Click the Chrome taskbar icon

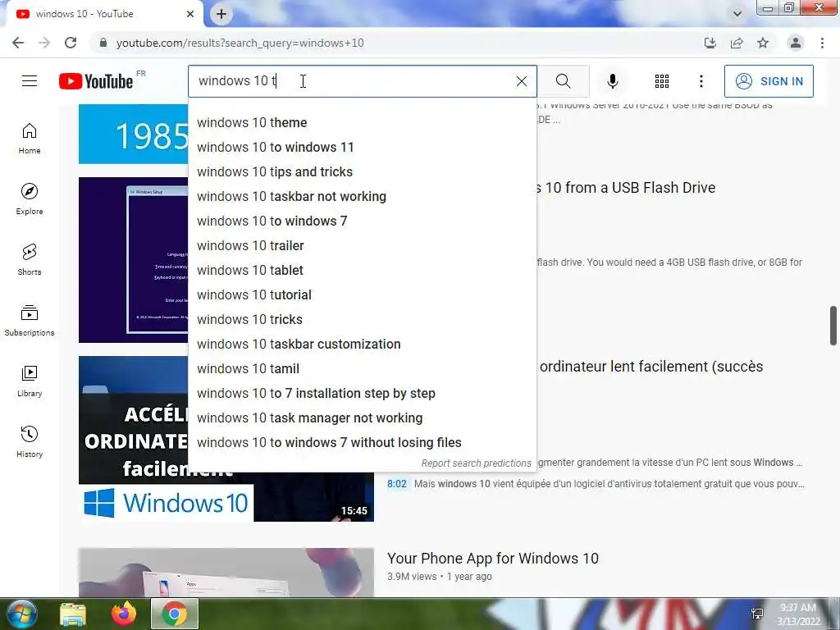(x=174, y=614)
